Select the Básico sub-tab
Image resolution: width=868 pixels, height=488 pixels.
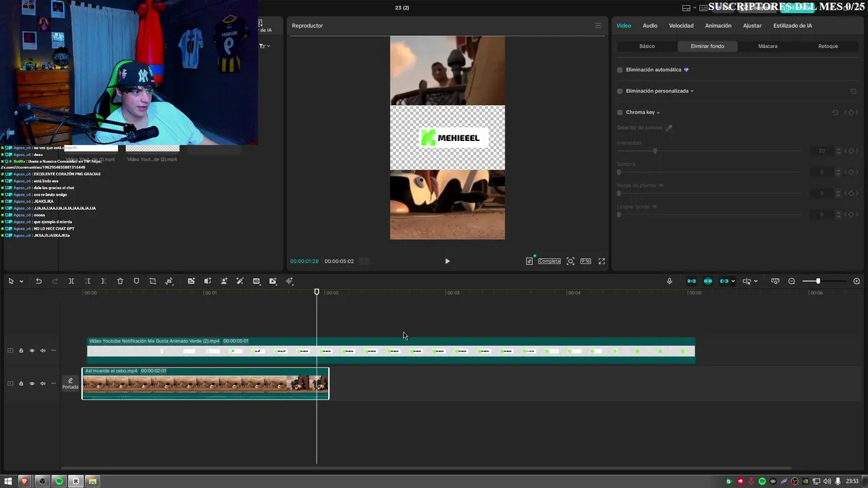coord(647,46)
